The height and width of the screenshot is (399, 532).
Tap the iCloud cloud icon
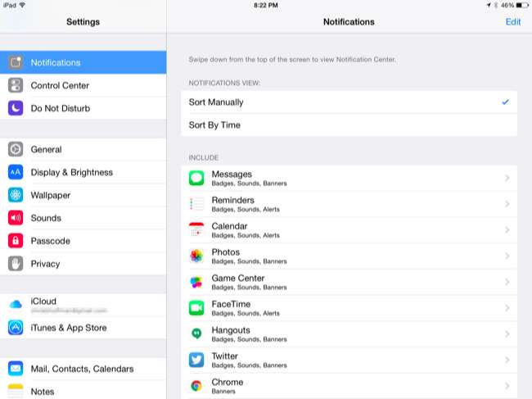[16, 304]
